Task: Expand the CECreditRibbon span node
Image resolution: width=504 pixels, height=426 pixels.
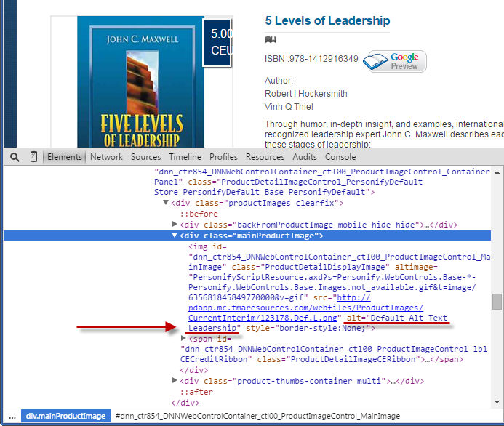Action: [x=183, y=338]
